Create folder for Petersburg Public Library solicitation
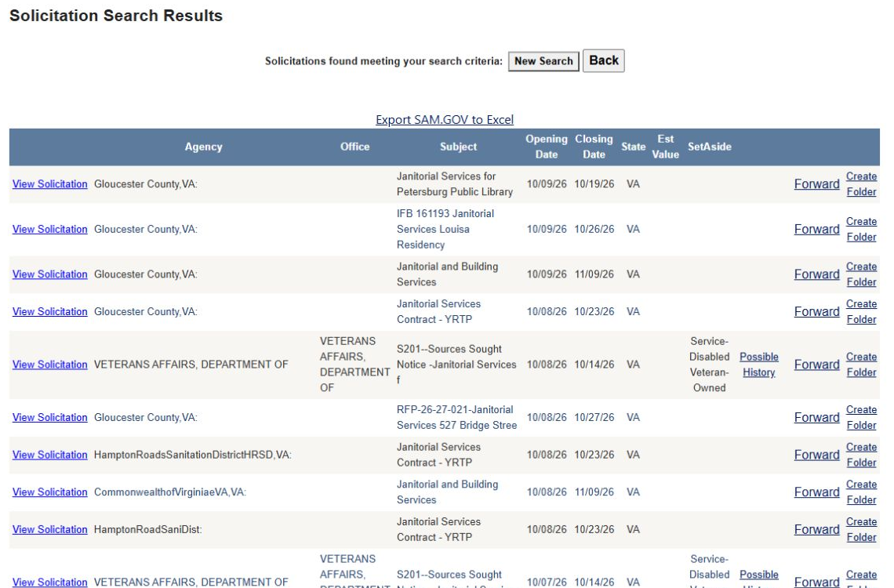This screenshot has width=894, height=588. pos(861,184)
